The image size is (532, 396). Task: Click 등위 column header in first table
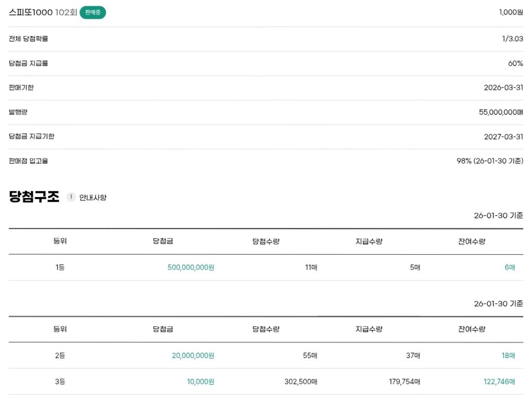pyautogui.click(x=60, y=241)
